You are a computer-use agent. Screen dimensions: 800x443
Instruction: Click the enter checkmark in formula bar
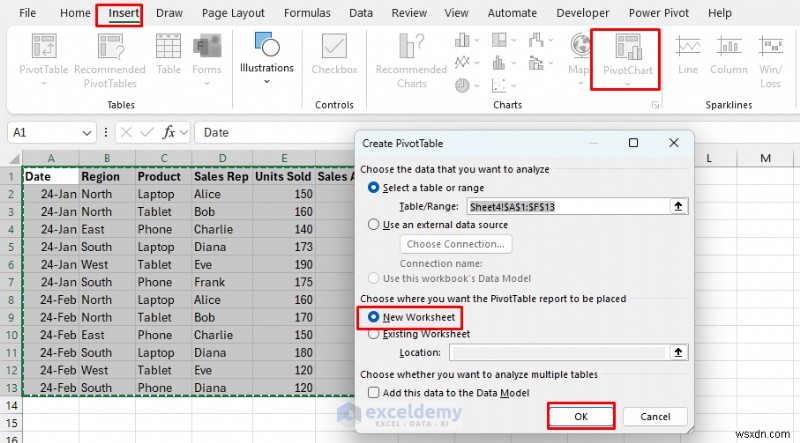point(147,133)
